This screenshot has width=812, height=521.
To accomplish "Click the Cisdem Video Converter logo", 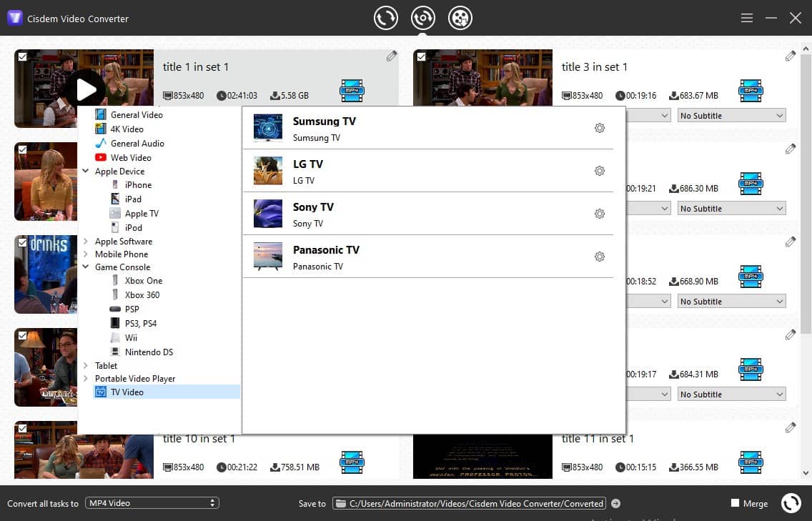I will (14, 17).
